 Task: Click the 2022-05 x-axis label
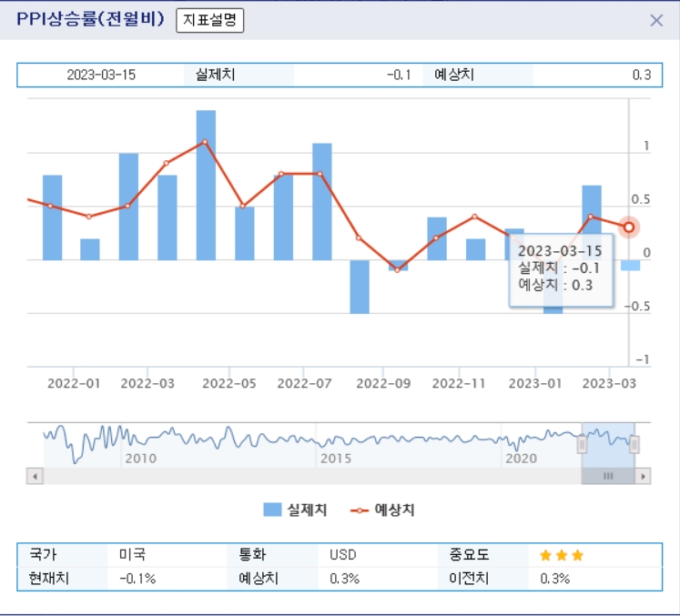pos(229,383)
